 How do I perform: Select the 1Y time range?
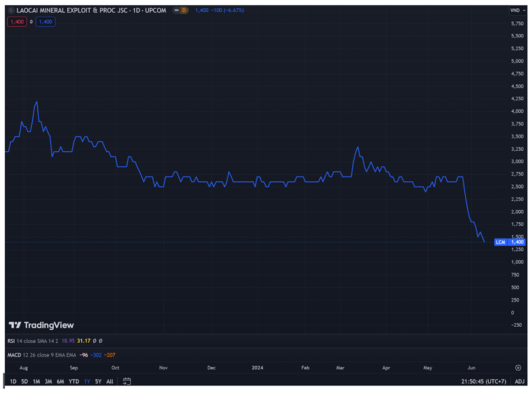pos(87,382)
